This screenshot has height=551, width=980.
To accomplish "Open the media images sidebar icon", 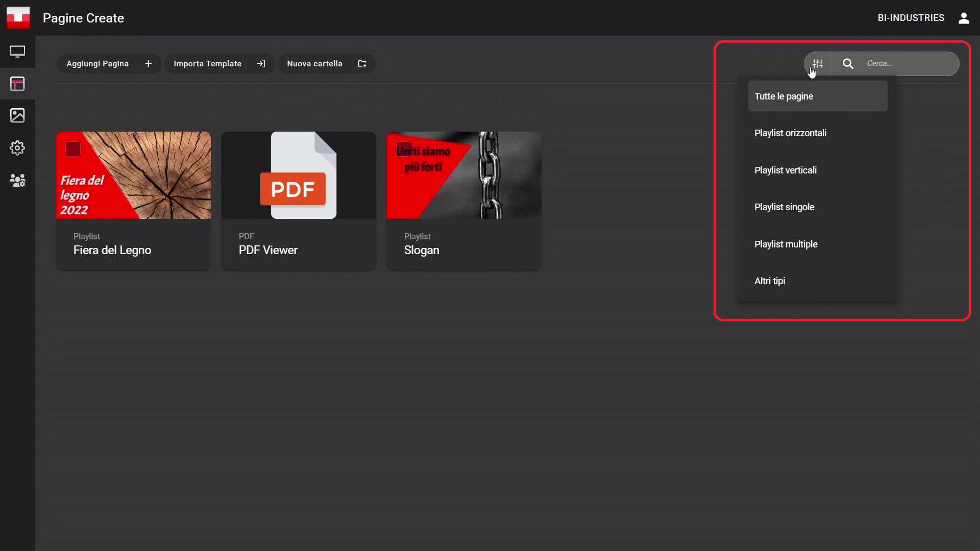I will (17, 115).
